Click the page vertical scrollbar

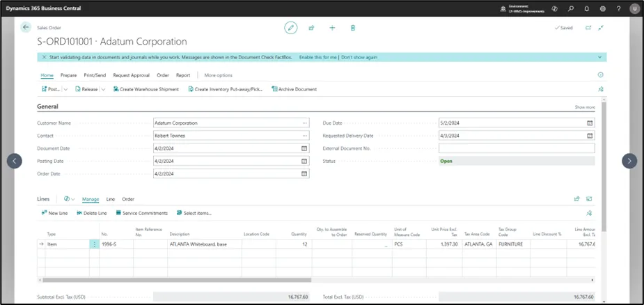604,166
